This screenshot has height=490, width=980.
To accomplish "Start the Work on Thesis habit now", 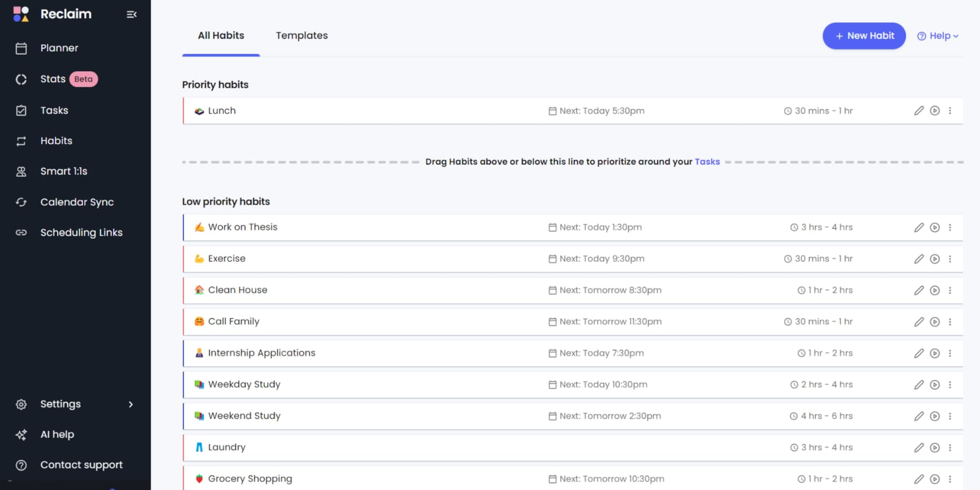I will pos(935,228).
